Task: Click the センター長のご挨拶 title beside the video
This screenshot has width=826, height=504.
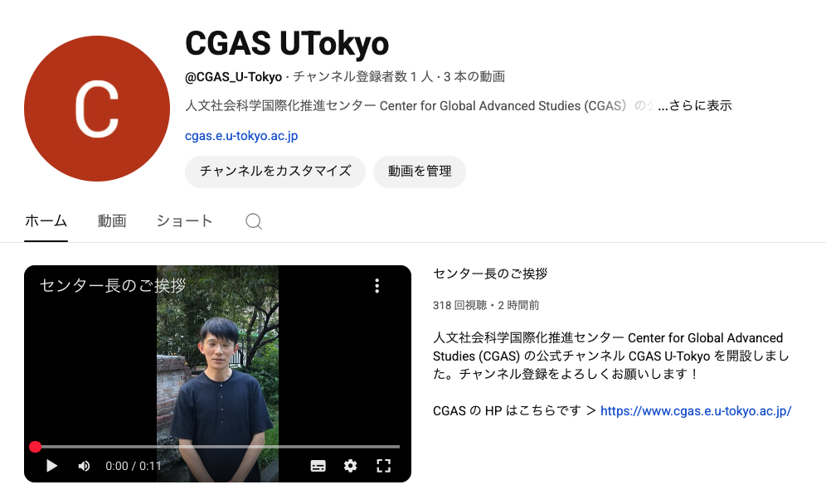Action: coord(490,274)
